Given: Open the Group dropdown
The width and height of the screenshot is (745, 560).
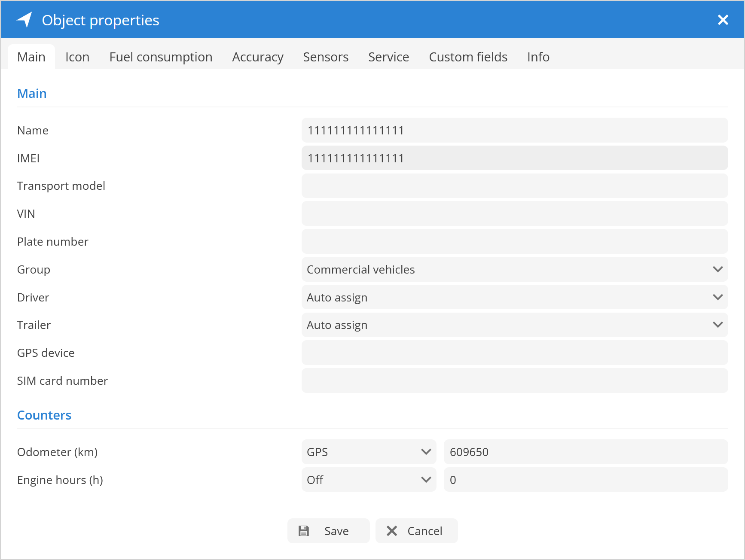Looking at the screenshot, I should coord(514,269).
